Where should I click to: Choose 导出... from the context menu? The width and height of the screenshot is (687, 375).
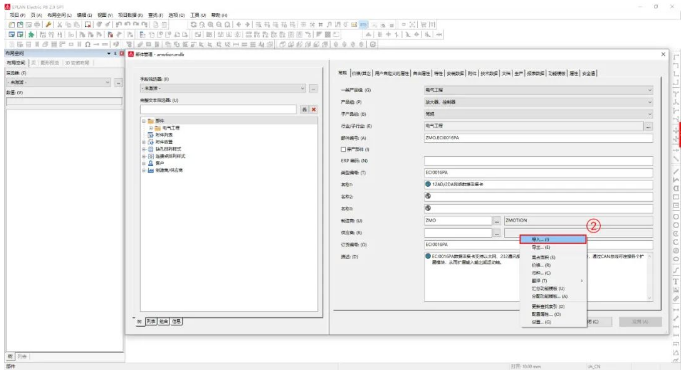click(553, 248)
